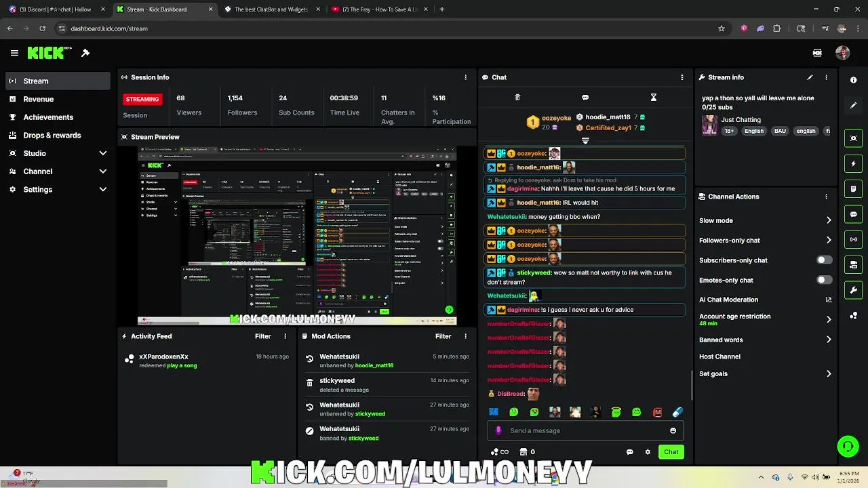This screenshot has height=488, width=868.
Task: Open Achievements in the left sidebar
Action: (58, 117)
